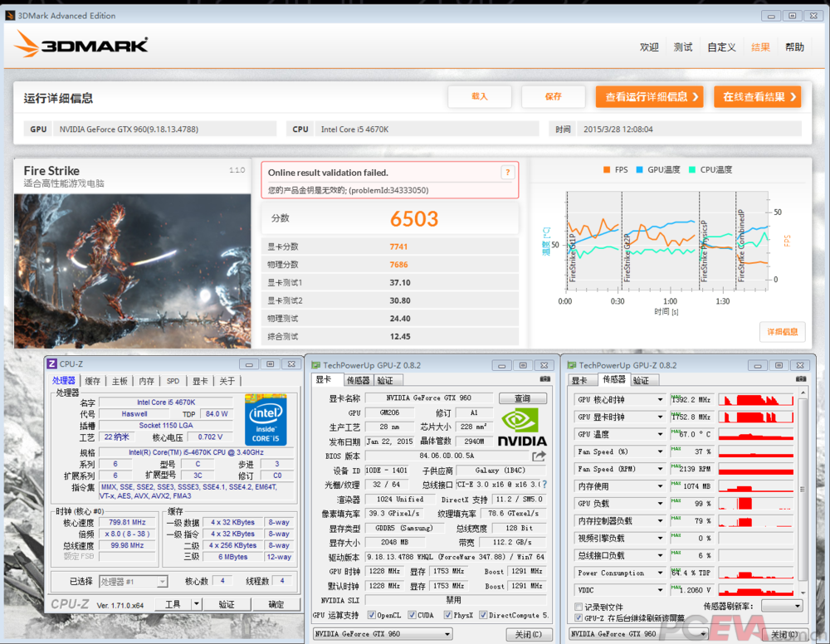Open the 传感器刷新率 dropdown

coord(781,606)
